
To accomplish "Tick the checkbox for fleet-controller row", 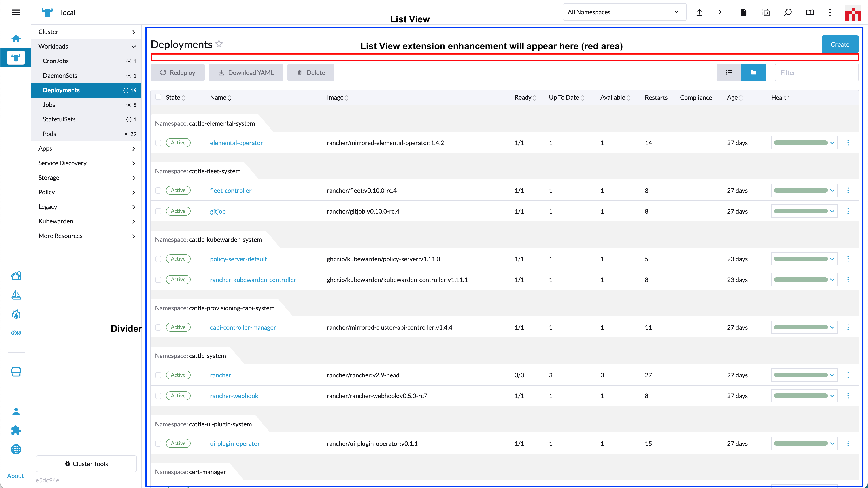I will (158, 191).
